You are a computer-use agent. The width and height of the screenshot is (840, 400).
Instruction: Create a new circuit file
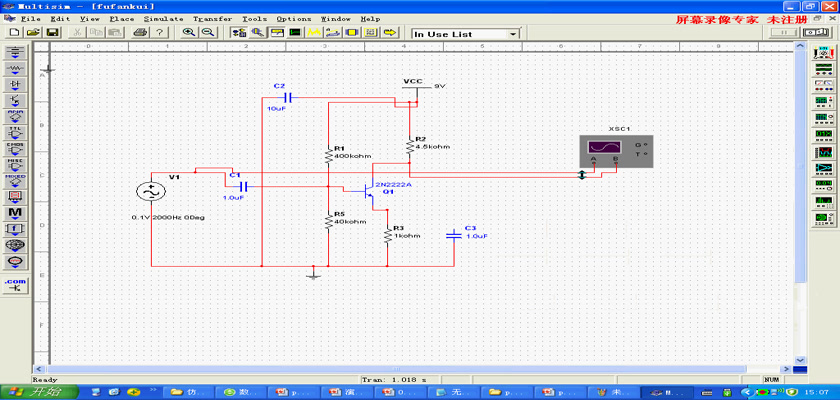click(14, 33)
